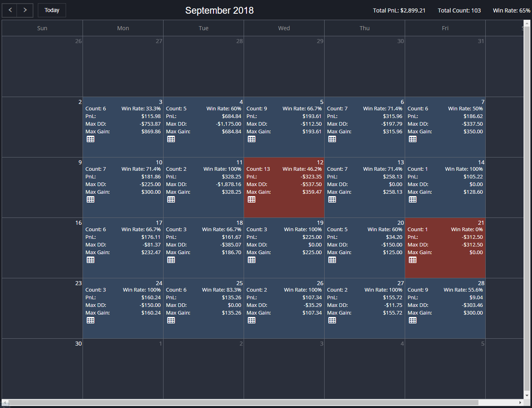Open trade table icon for September 3
Screen dimensions: 532x408
coord(91,139)
